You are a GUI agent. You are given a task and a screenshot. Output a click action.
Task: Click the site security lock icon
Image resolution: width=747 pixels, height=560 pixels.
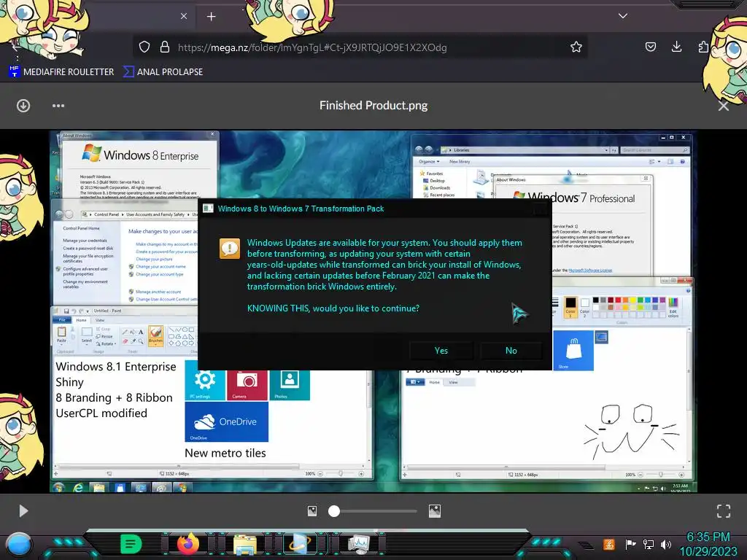click(165, 47)
